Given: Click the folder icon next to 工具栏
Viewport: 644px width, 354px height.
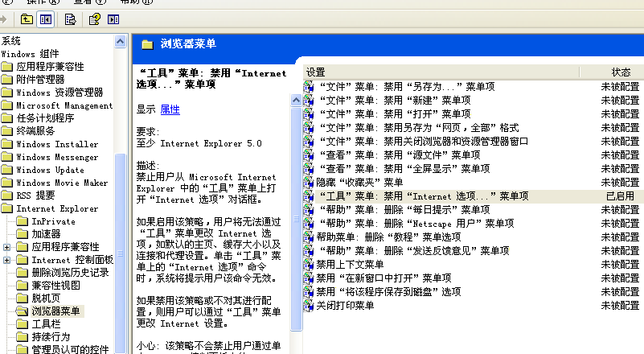Looking at the screenshot, I should point(23,323).
